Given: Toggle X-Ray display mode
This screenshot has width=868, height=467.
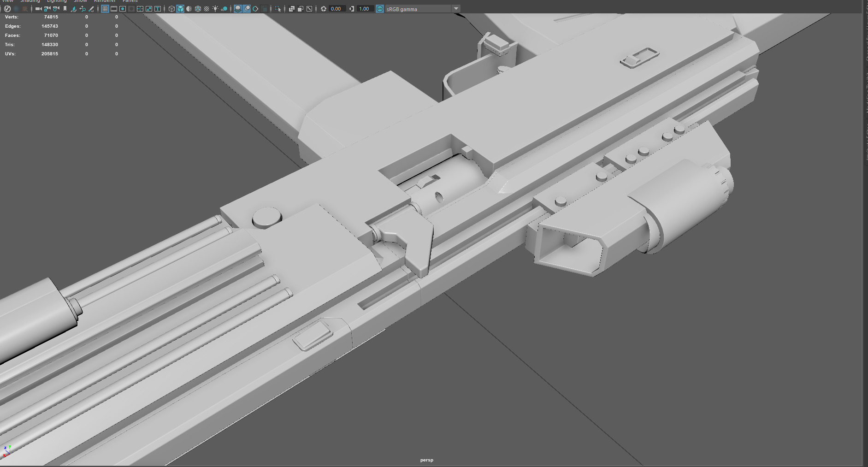Looking at the screenshot, I should tap(291, 9).
